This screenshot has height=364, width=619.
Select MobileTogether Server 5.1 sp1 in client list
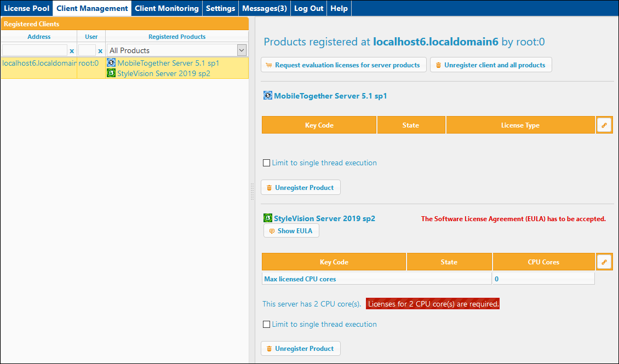(x=168, y=63)
